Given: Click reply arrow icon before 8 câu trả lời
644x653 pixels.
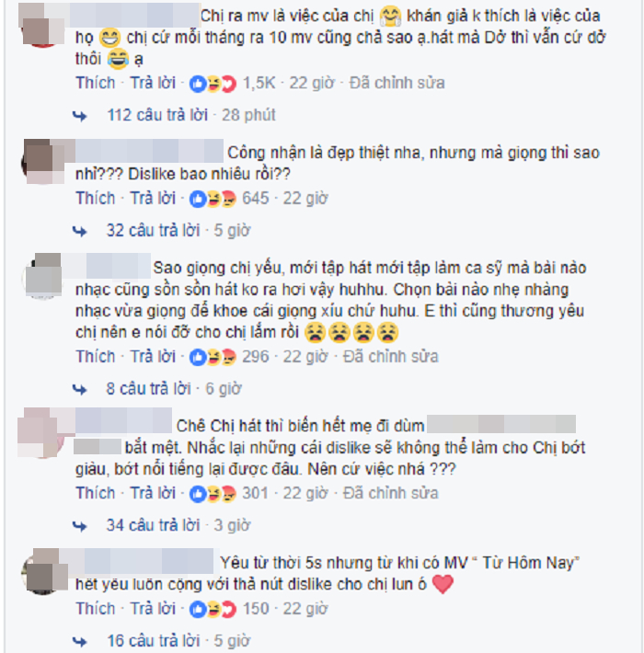Looking at the screenshot, I should coord(79,389).
